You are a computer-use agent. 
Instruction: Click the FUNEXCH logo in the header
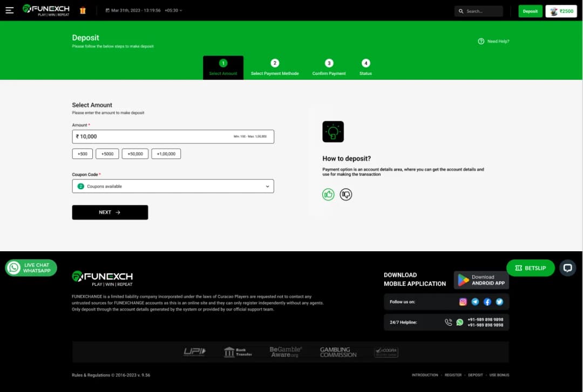48,10
